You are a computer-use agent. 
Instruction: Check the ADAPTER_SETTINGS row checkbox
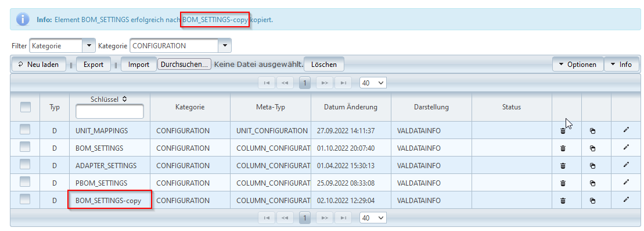pyautogui.click(x=26, y=165)
